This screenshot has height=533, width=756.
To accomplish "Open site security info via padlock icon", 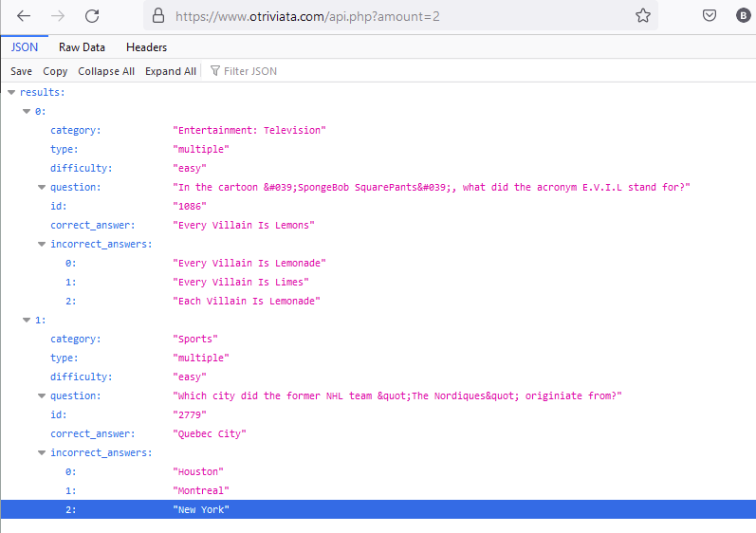I will pos(158,16).
